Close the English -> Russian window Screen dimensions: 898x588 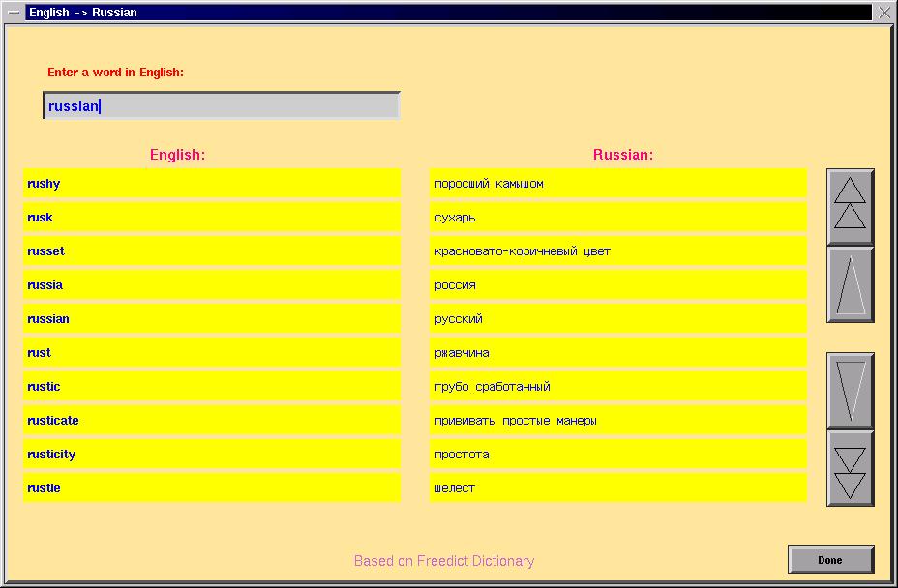click(884, 13)
